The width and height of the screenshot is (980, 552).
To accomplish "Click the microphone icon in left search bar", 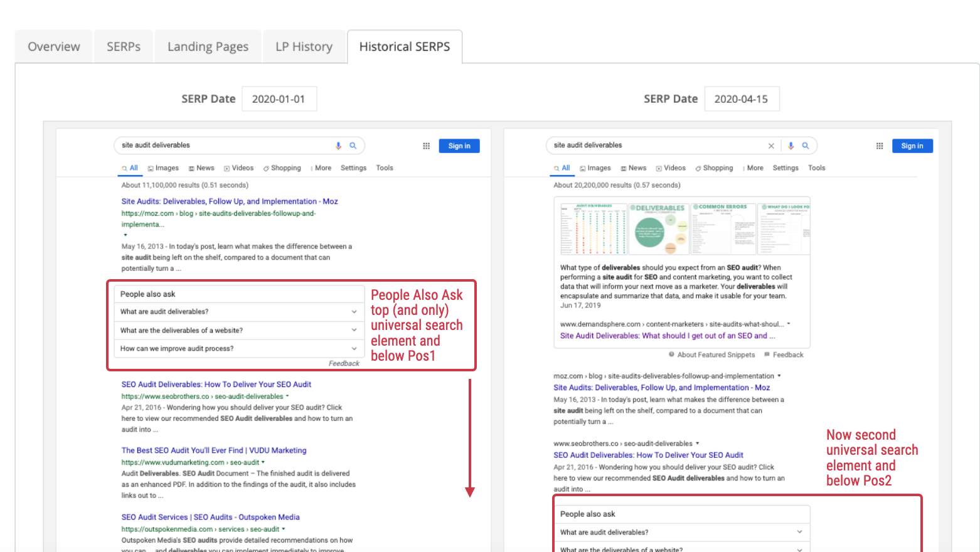I will (338, 146).
